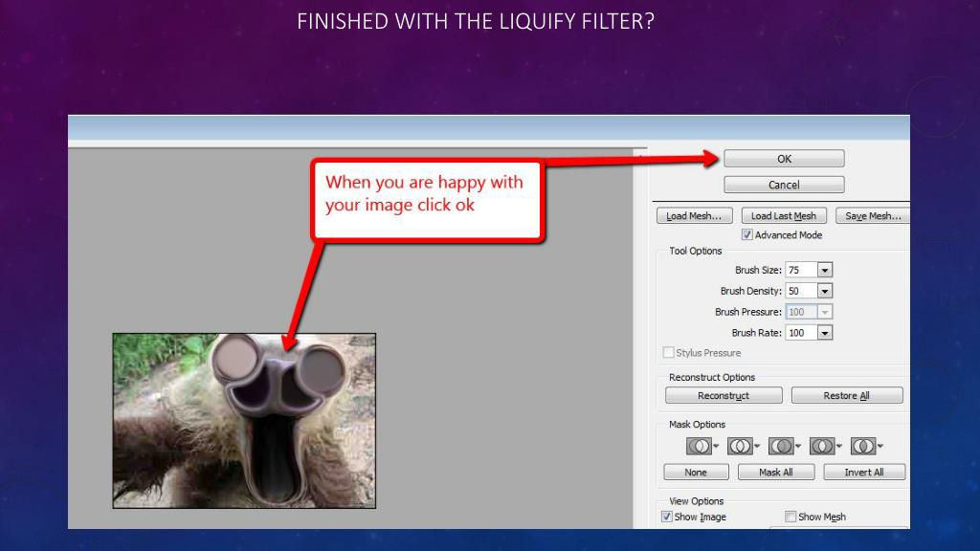Screen dimensions: 980x551
Task: Click the Load Mesh... button
Action: tap(695, 215)
